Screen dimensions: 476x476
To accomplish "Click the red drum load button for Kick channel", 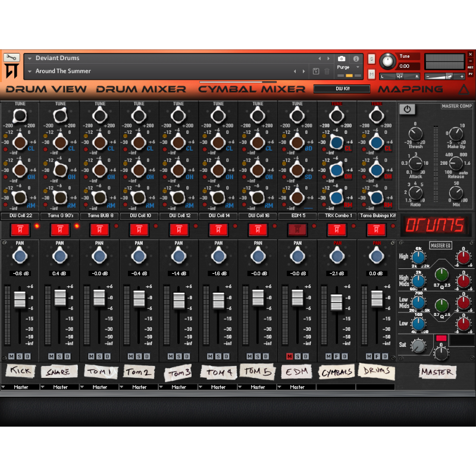I will [20, 230].
